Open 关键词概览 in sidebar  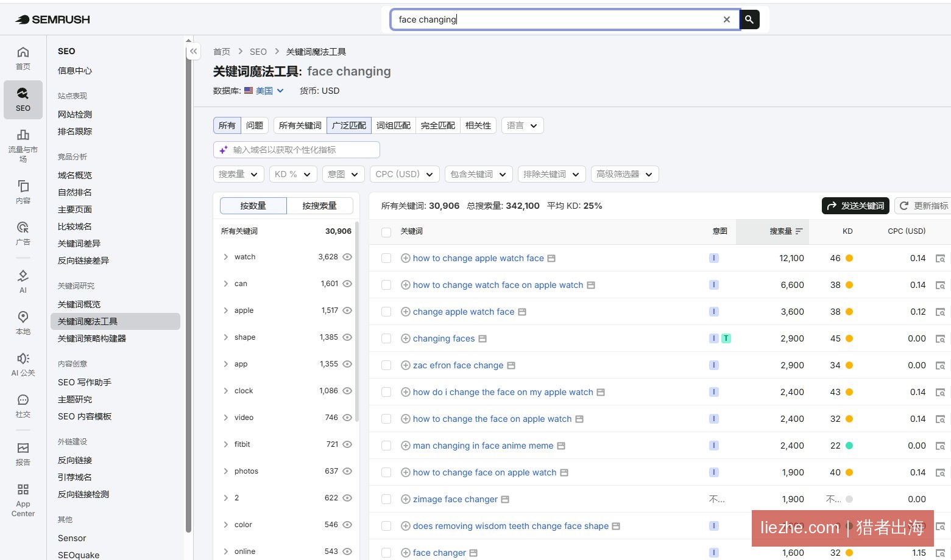pyautogui.click(x=79, y=304)
